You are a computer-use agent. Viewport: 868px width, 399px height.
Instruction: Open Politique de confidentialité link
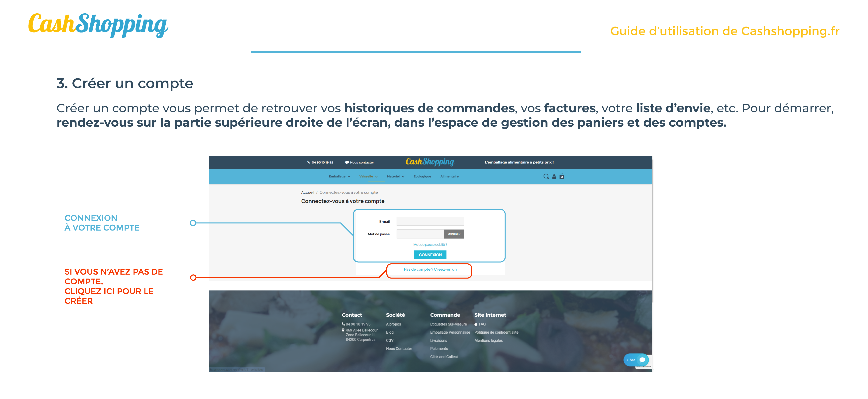496,332
